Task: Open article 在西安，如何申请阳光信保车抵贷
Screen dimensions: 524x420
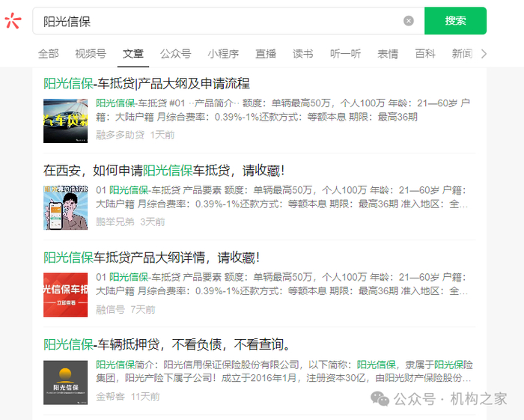Action: 164,171
